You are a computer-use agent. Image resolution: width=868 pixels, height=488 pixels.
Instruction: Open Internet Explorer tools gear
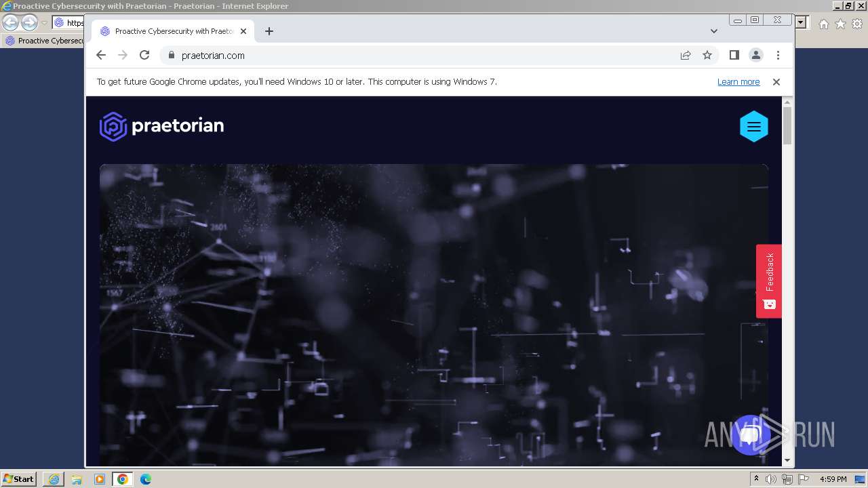(x=856, y=24)
